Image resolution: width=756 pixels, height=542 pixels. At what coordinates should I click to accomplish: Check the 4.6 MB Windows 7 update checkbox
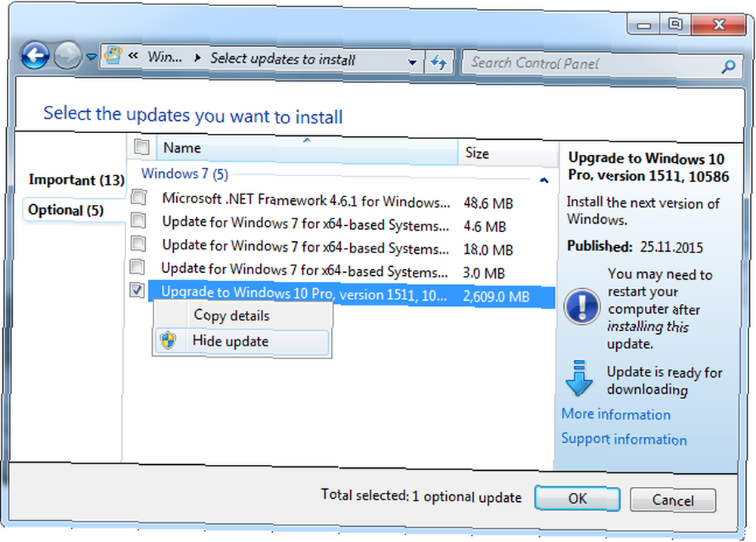(x=138, y=220)
